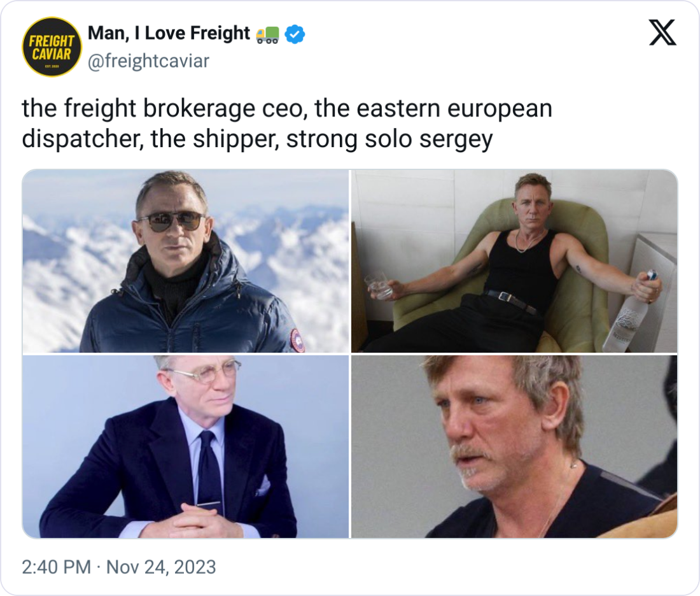This screenshot has height=596, width=700.
Task: Click the jacket sleeve patch in mountain photo
Action: [x=297, y=341]
